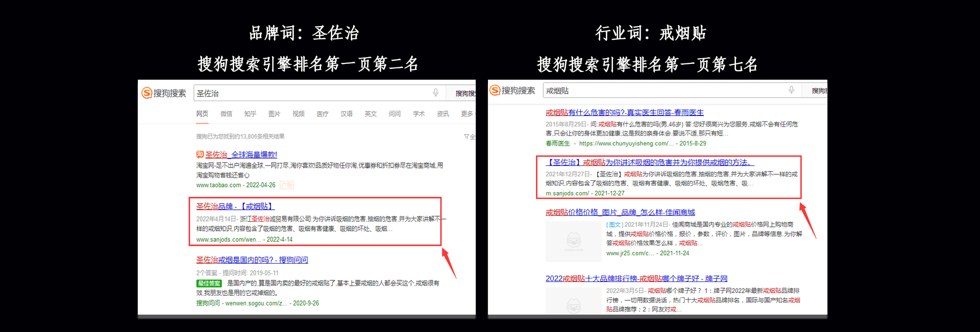Open 戒烟贴价格价格_图片_品牌 佳闻商城 link
The image size is (980, 332).
click(x=620, y=212)
